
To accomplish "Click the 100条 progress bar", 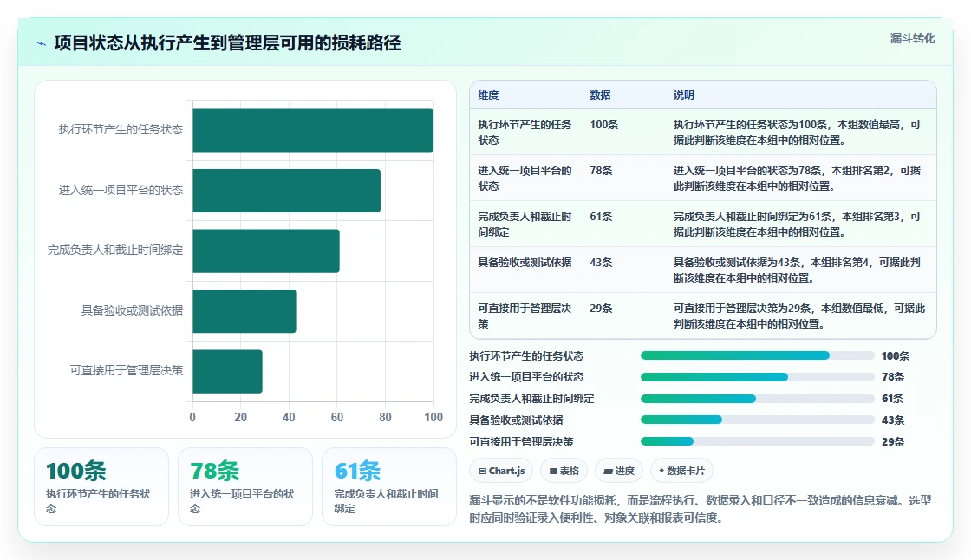I will pyautogui.click(x=758, y=355).
